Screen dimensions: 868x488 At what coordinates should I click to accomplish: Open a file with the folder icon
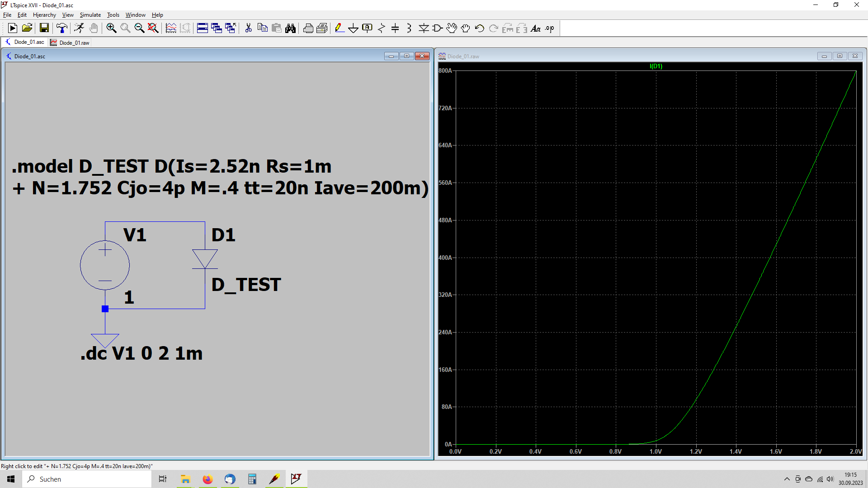tap(27, 28)
